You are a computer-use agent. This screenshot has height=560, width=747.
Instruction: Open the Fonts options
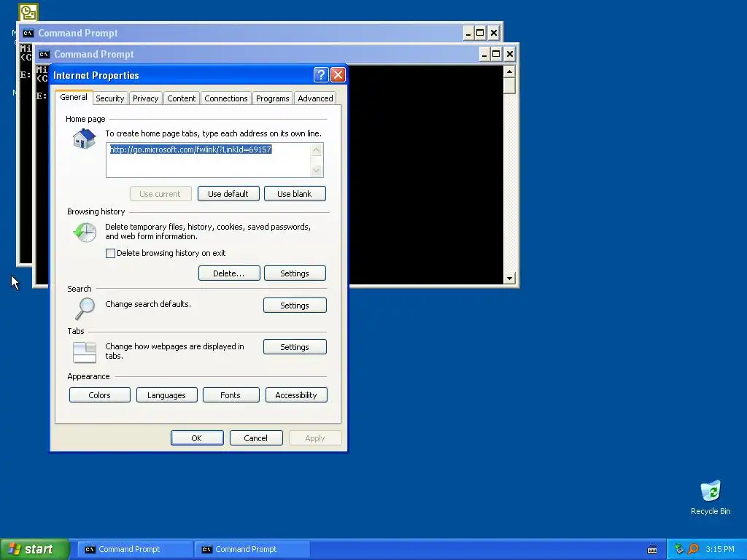tap(231, 395)
